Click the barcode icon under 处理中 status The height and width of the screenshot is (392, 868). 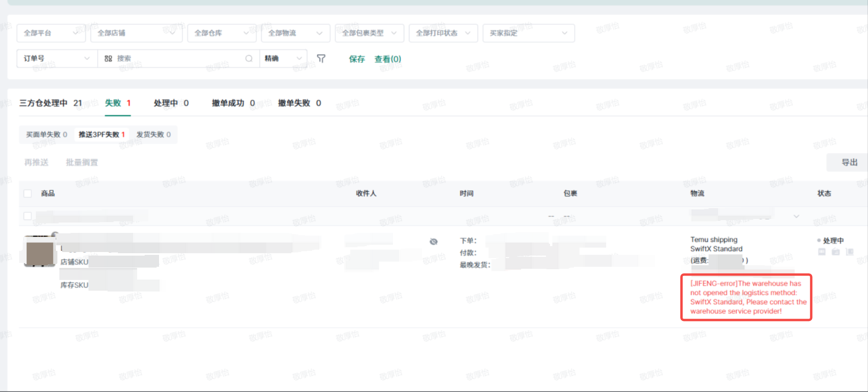[x=822, y=252]
